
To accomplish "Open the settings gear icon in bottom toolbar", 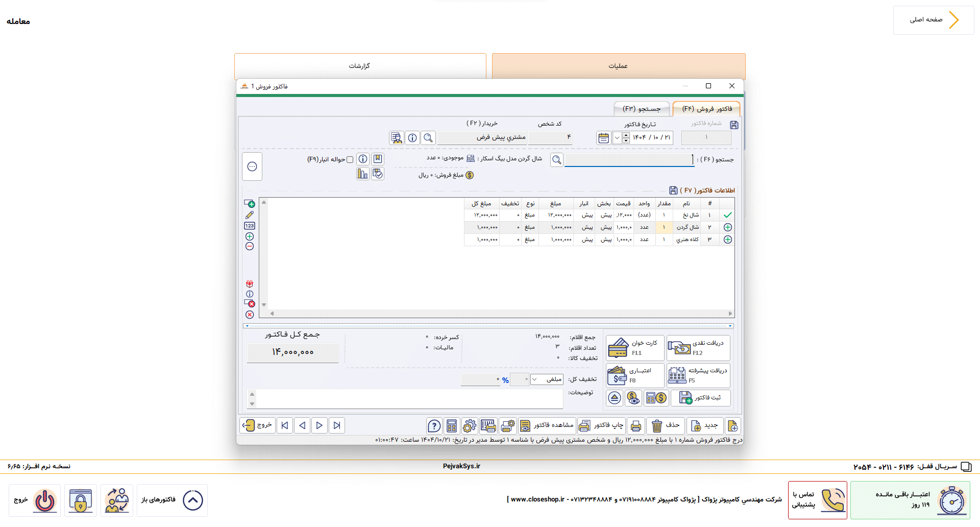I will tap(470, 426).
